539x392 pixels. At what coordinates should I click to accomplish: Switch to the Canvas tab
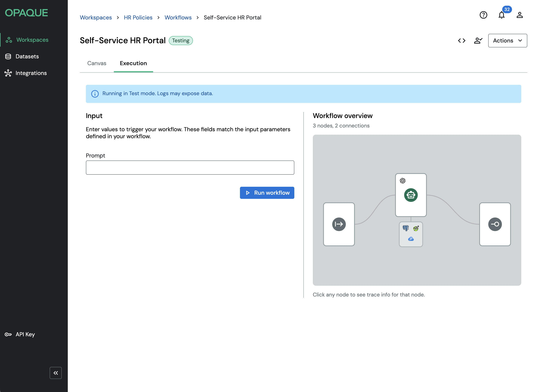click(x=97, y=63)
